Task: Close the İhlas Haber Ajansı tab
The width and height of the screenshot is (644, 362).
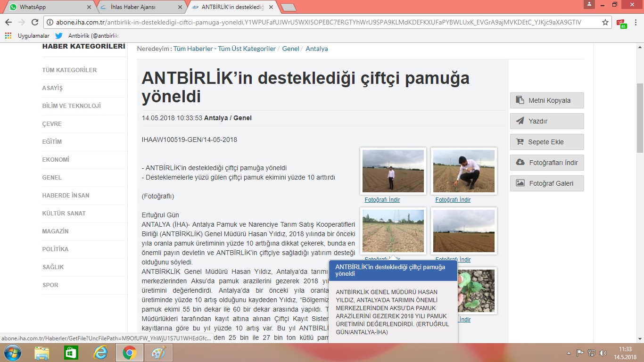Action: tap(179, 7)
